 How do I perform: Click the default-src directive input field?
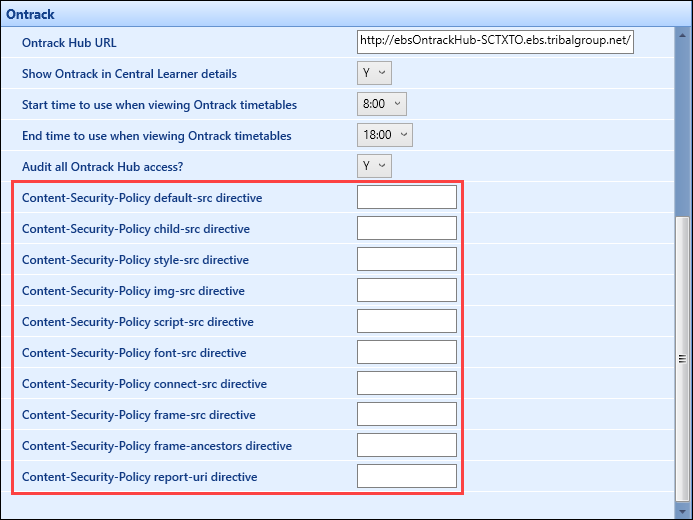point(407,197)
